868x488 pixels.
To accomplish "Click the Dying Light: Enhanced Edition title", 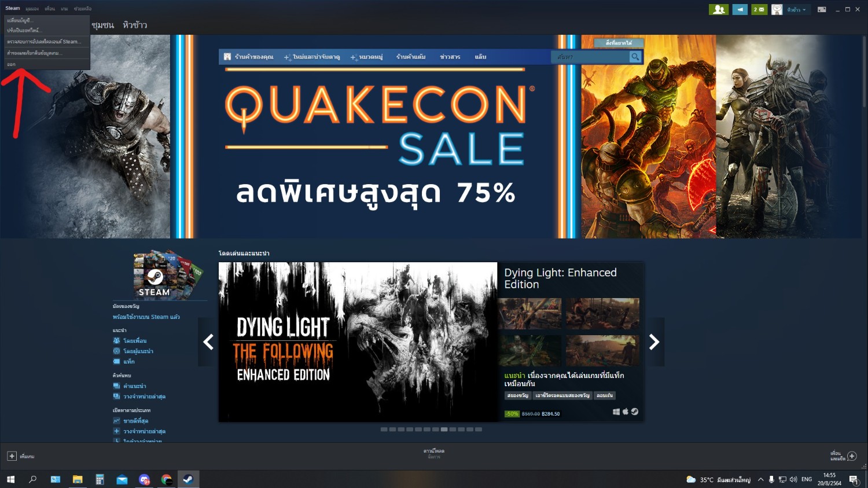I will pyautogui.click(x=560, y=278).
